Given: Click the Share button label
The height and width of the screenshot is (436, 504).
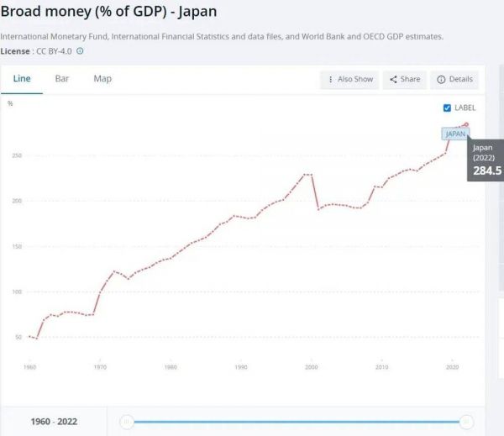Looking at the screenshot, I should click(x=411, y=80).
